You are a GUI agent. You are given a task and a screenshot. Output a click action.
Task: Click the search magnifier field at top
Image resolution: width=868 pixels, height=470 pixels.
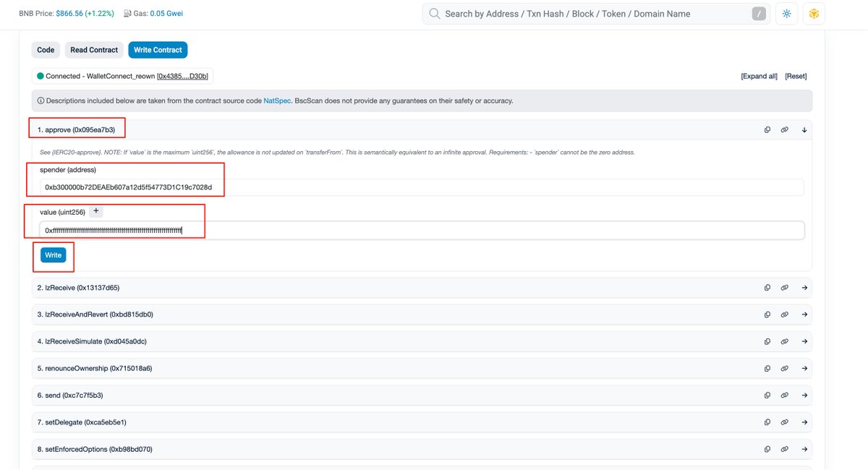(x=596, y=14)
